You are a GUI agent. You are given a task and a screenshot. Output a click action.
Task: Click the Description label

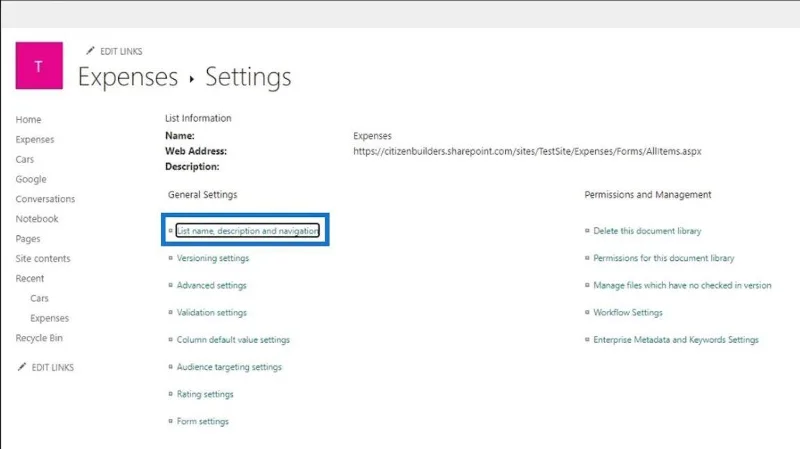pos(192,166)
